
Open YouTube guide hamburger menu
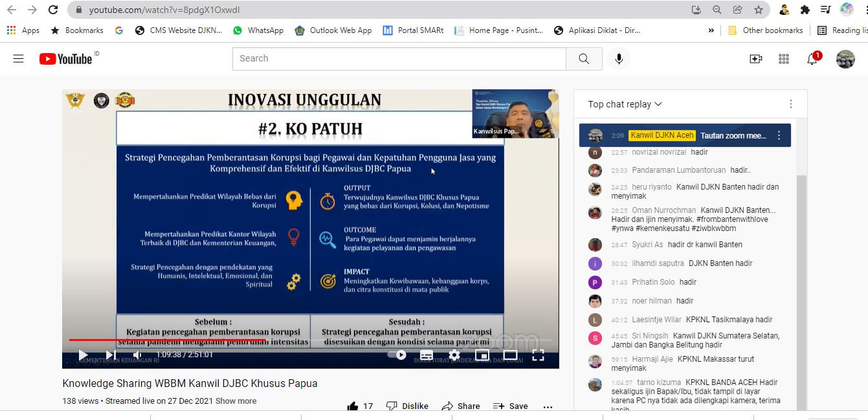18,59
